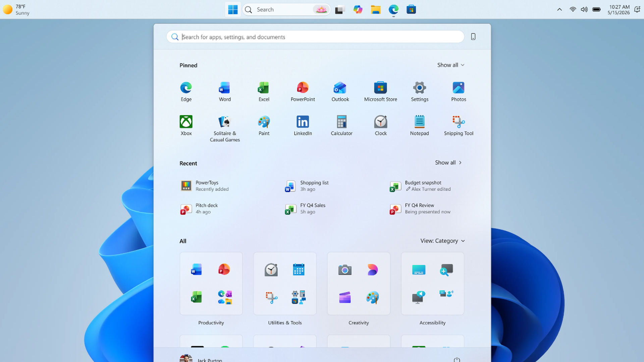This screenshot has width=644, height=362.
Task: Launch the Snipping Tool
Action: (x=459, y=126)
